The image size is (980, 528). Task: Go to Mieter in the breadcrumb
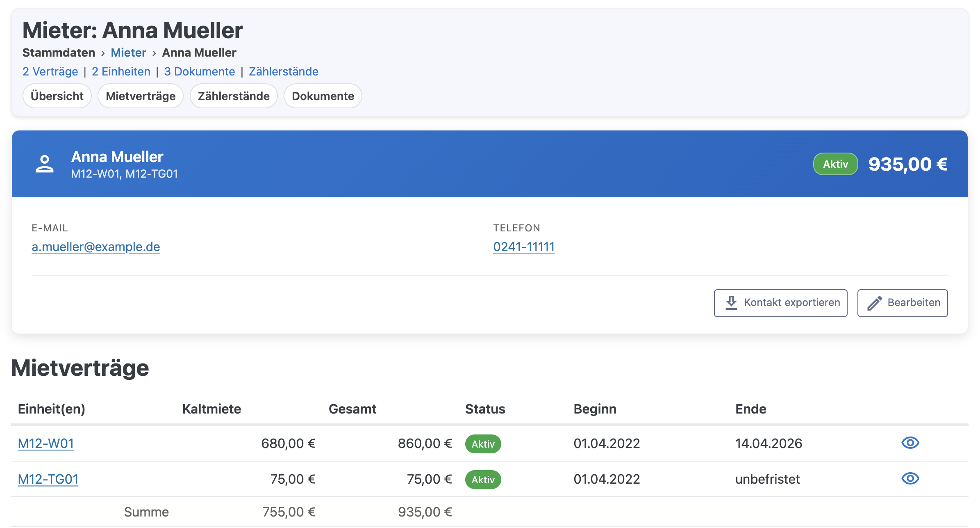click(x=128, y=53)
